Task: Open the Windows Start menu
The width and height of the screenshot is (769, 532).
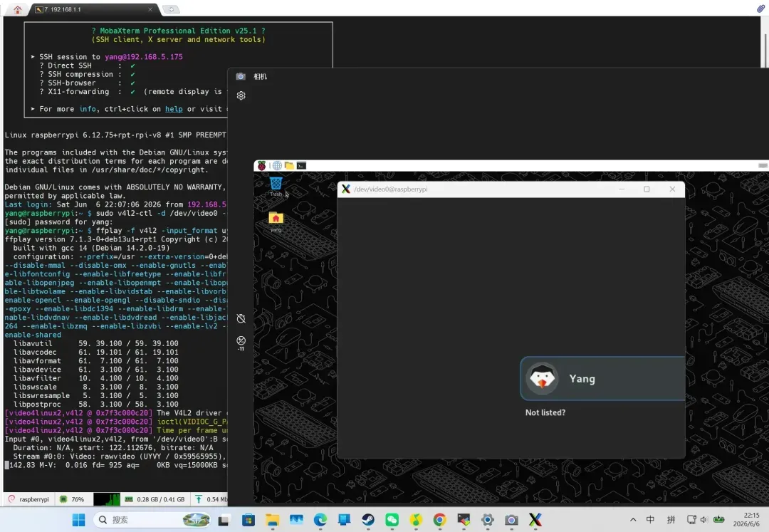Action: [x=78, y=520]
